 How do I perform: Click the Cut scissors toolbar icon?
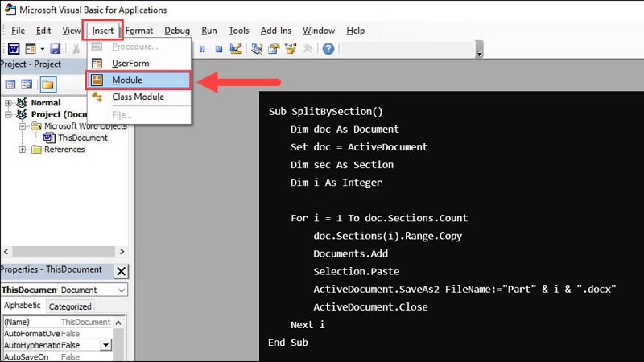[x=76, y=49]
